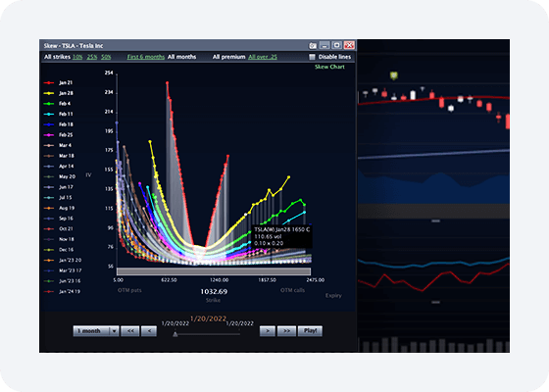Click the OTM calls axis label
The image size is (549, 392).
[x=292, y=290]
